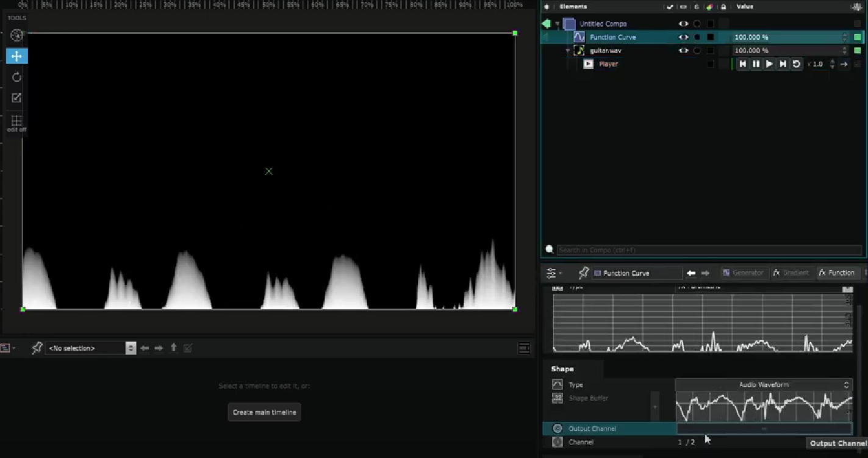Select the Scale tool
This screenshot has width=868, height=458.
(x=16, y=98)
